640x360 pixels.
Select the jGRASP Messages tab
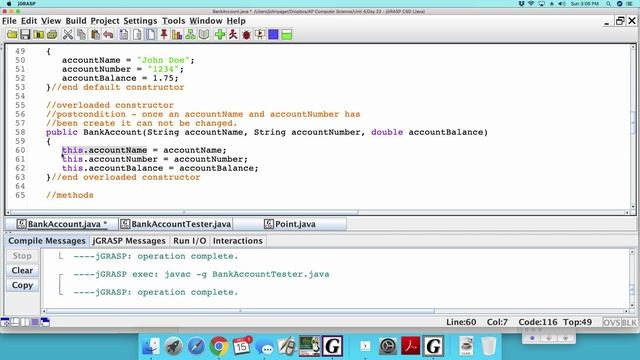[x=129, y=241]
